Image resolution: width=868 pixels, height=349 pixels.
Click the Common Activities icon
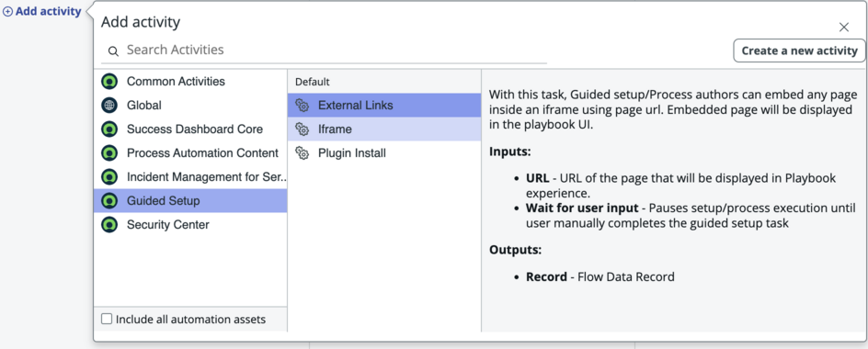point(109,82)
